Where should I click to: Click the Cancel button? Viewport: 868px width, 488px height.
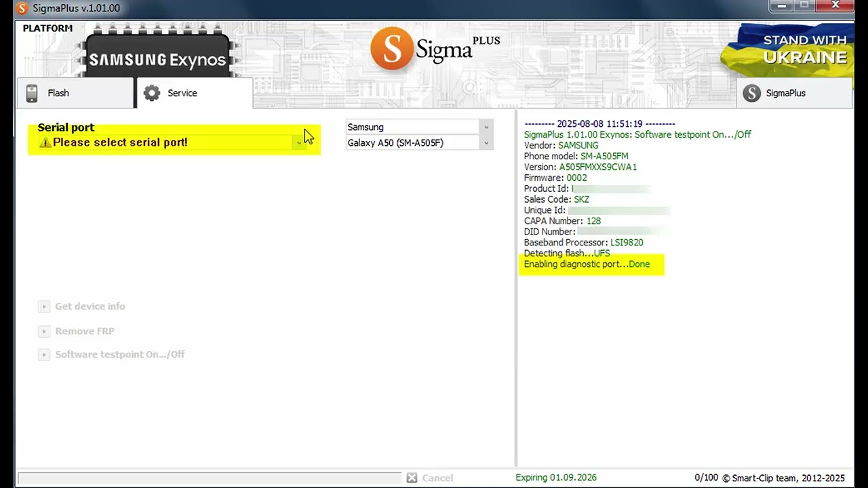[430, 478]
